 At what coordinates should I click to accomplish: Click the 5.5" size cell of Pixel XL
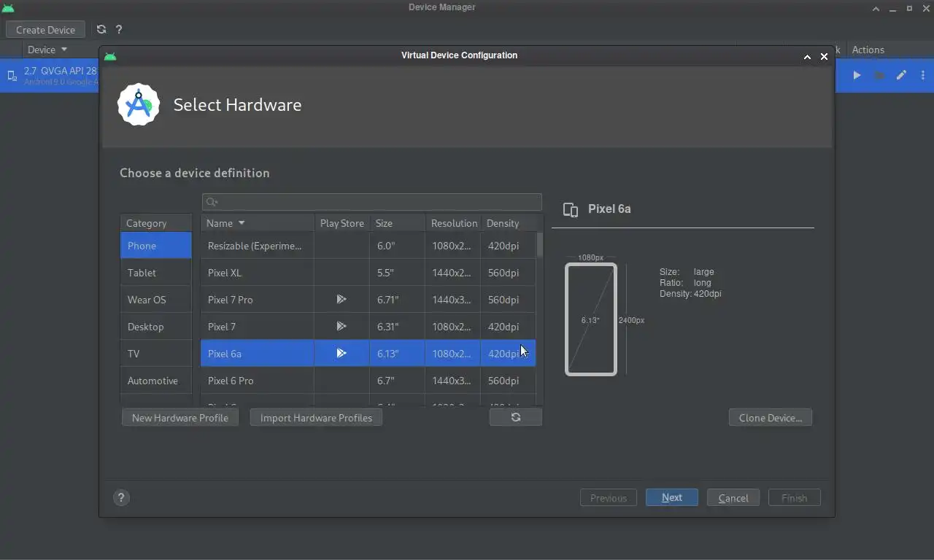click(x=397, y=273)
